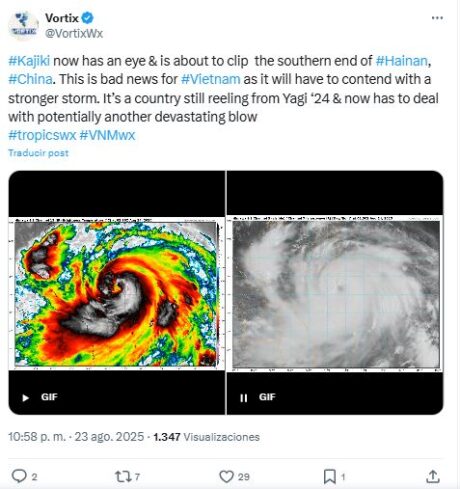Image resolution: width=460 pixels, height=489 pixels.
Task: Open the Vortix profile avatar
Action: tap(23, 25)
